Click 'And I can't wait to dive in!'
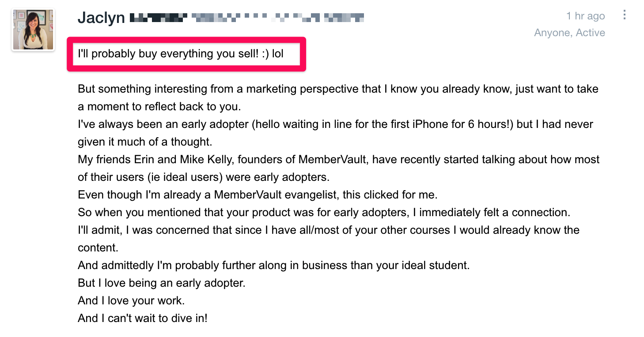644x337 pixels. [x=142, y=318]
